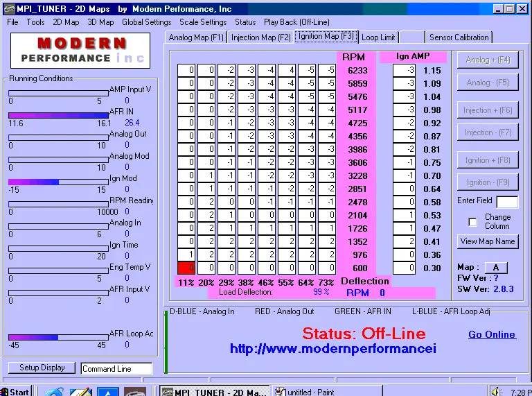Click the Enter Field input box
The image size is (532, 396).
tap(507, 202)
